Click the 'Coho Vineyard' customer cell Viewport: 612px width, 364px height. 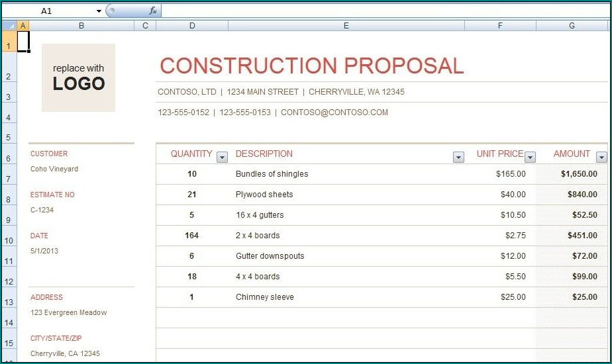[x=54, y=169]
